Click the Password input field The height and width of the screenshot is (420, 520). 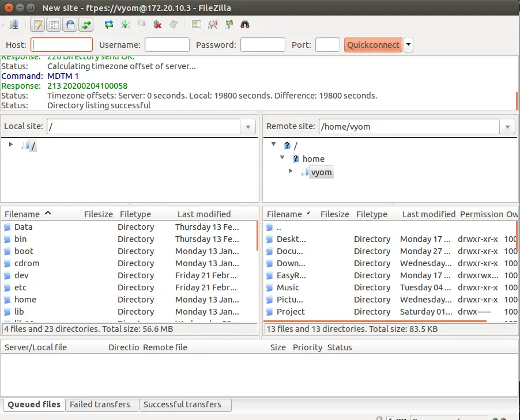click(263, 45)
